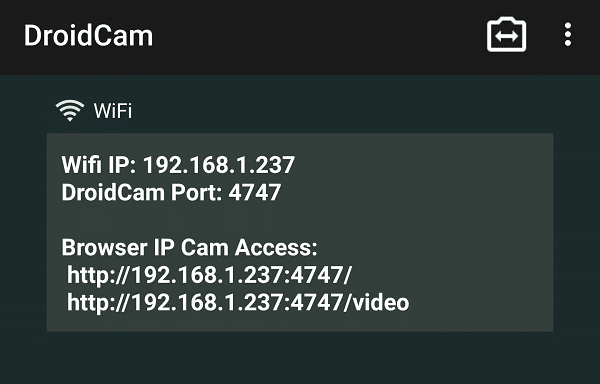Image resolution: width=600 pixels, height=384 pixels.
Task: Select the DroidCam Port 4747 line
Action: point(171,192)
